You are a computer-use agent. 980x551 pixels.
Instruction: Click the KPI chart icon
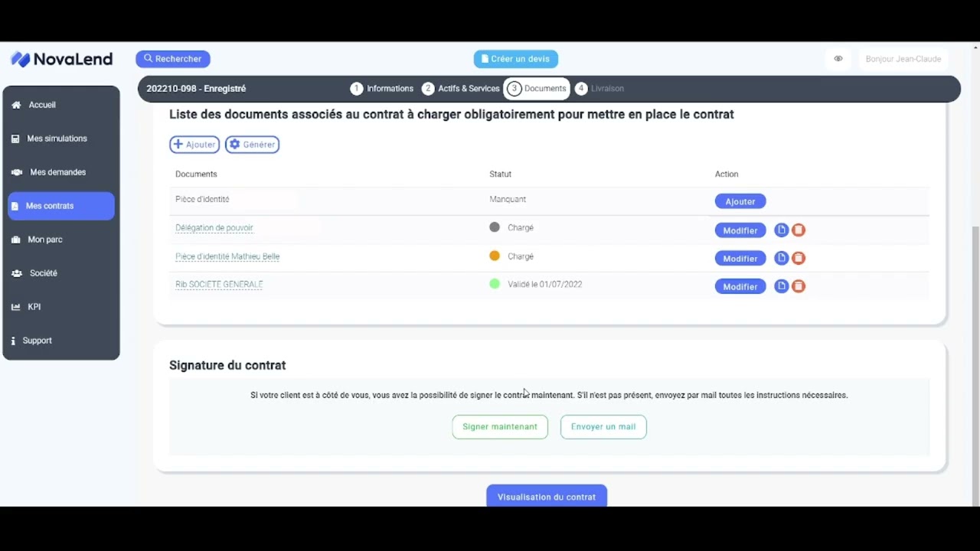pos(15,307)
